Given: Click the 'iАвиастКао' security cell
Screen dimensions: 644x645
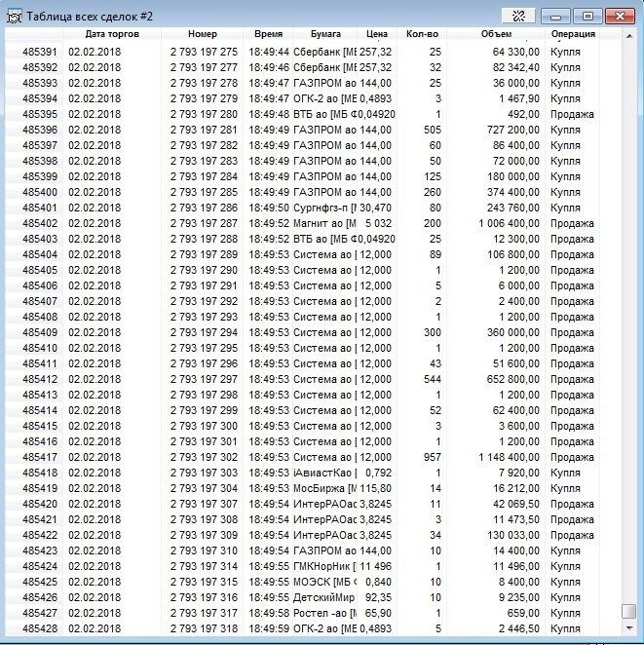Looking at the screenshot, I should coord(324,474).
